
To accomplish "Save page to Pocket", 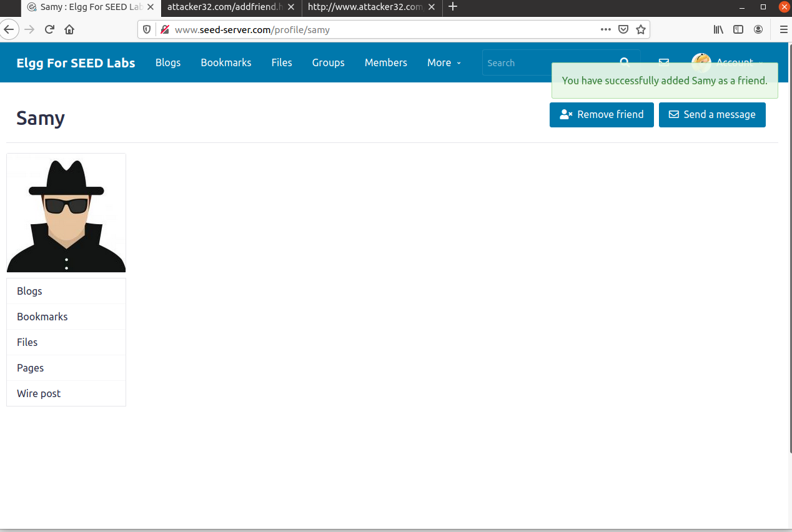I will (x=623, y=29).
